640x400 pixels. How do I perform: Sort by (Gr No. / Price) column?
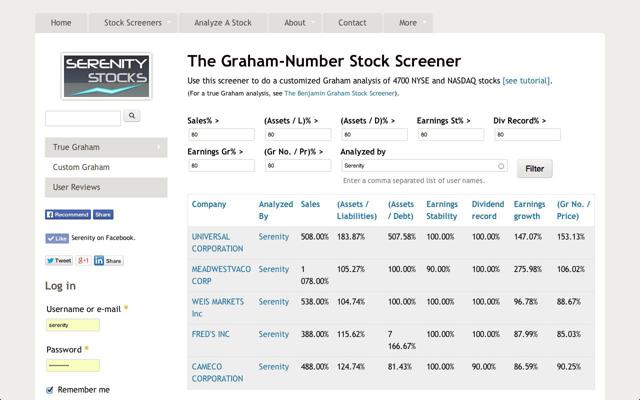(573, 210)
